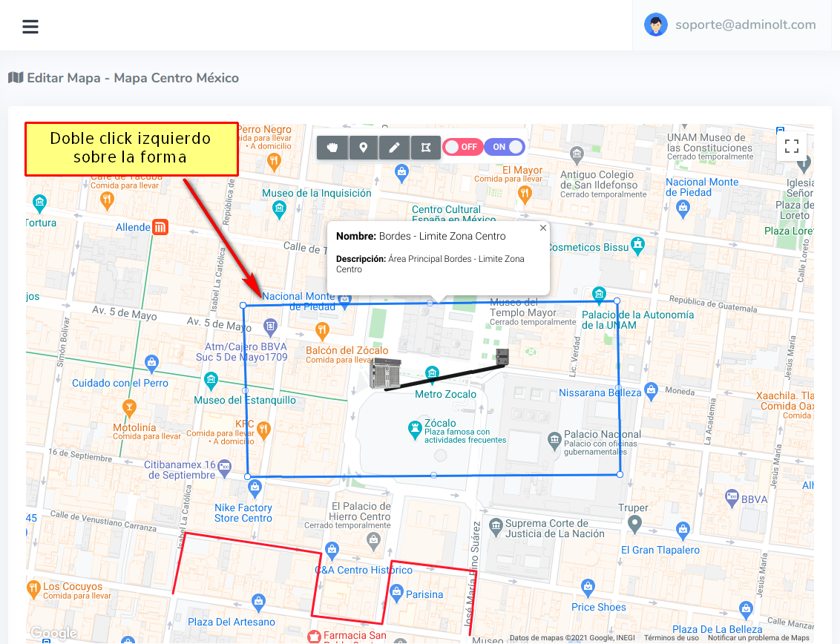Open the soporte@adminolt.com user menu
Image resolution: width=840 pixels, height=644 pixels.
[745, 24]
